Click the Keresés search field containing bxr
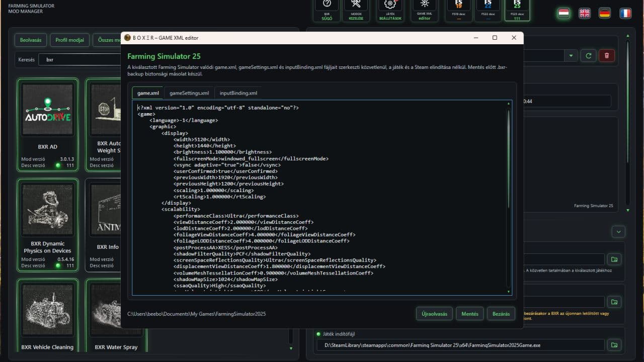 80,59
